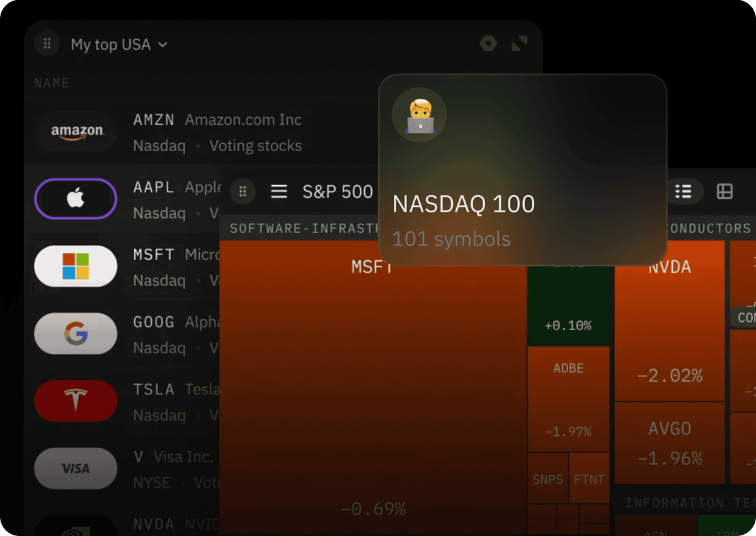
Task: Select the Tesla logo badge
Action: 76,401
